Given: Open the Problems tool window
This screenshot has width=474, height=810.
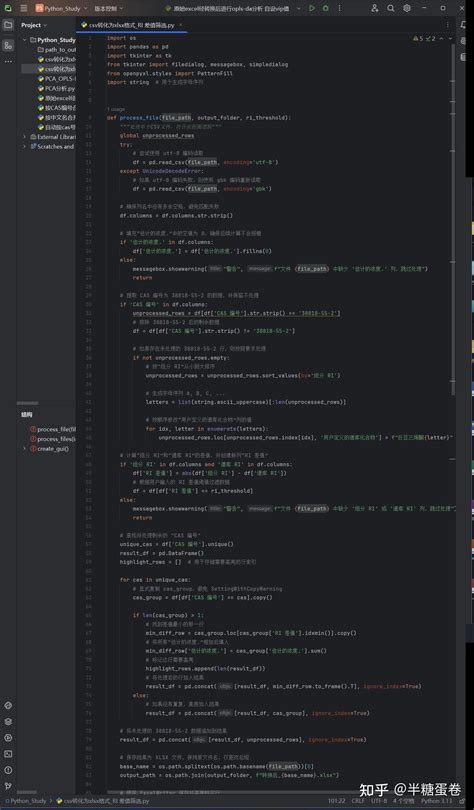Looking at the screenshot, I should (8, 770).
